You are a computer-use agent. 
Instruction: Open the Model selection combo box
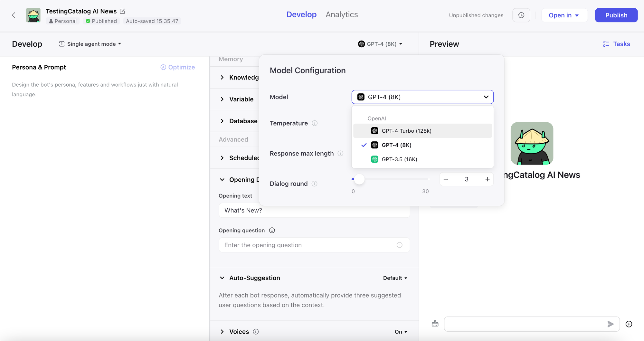(422, 97)
